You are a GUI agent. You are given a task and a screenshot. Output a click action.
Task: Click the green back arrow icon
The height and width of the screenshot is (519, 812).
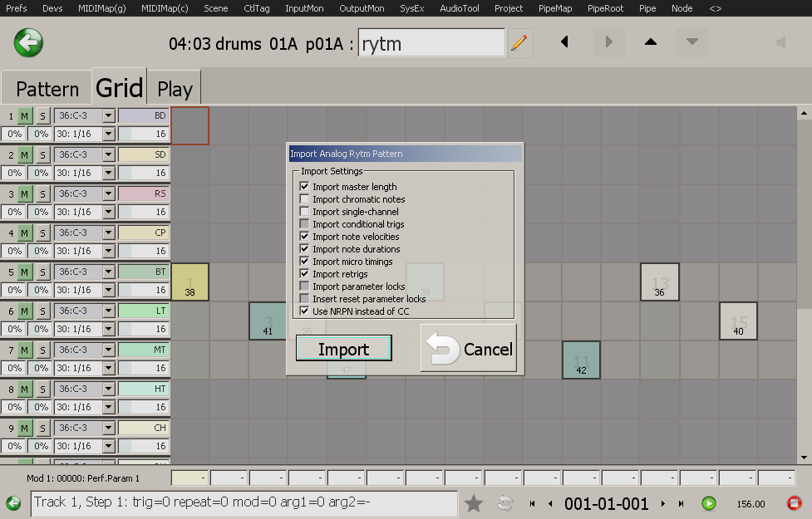coord(28,42)
